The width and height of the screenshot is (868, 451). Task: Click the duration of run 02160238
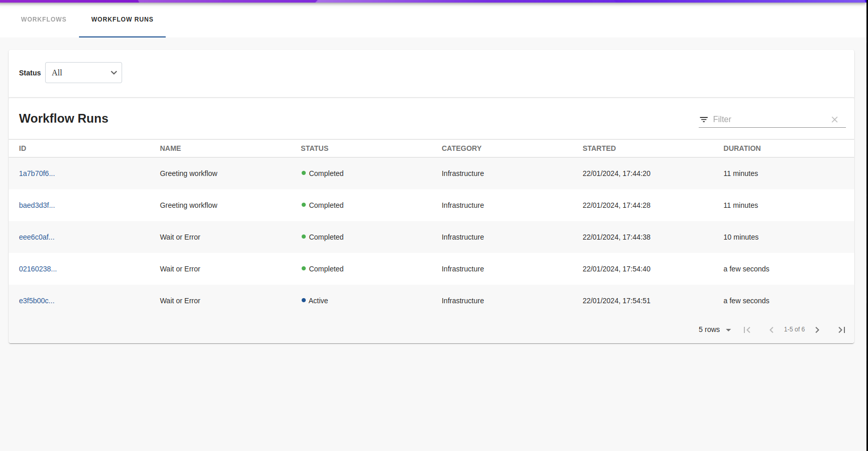746,269
